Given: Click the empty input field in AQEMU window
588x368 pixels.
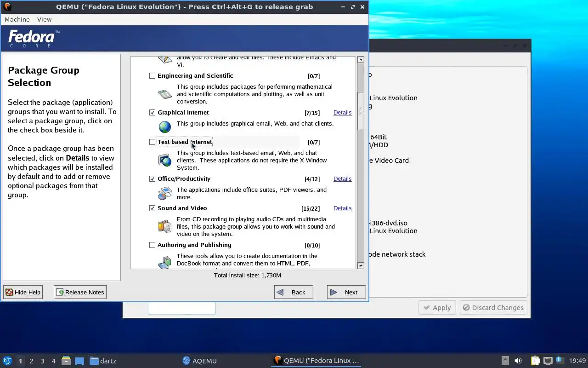Looking at the screenshot, I should tap(182, 308).
